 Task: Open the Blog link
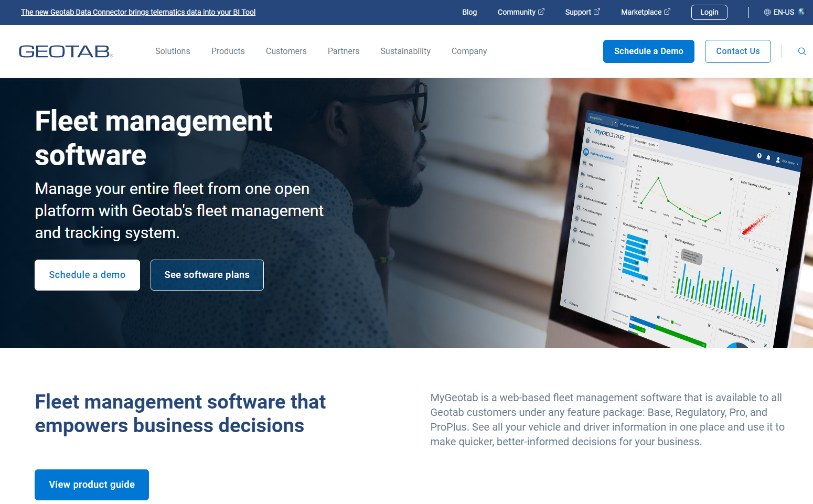click(x=469, y=12)
